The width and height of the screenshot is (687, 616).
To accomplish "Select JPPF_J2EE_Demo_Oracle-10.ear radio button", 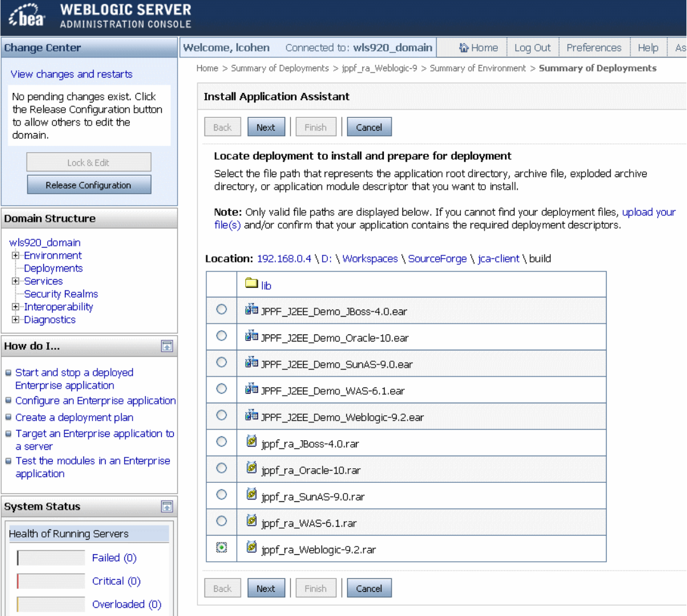I will (x=222, y=336).
